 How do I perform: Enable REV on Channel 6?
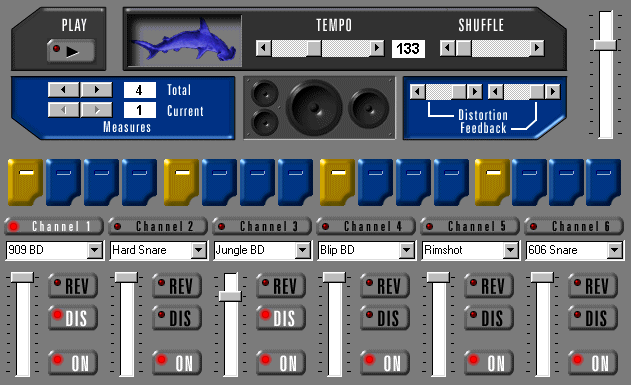593,286
